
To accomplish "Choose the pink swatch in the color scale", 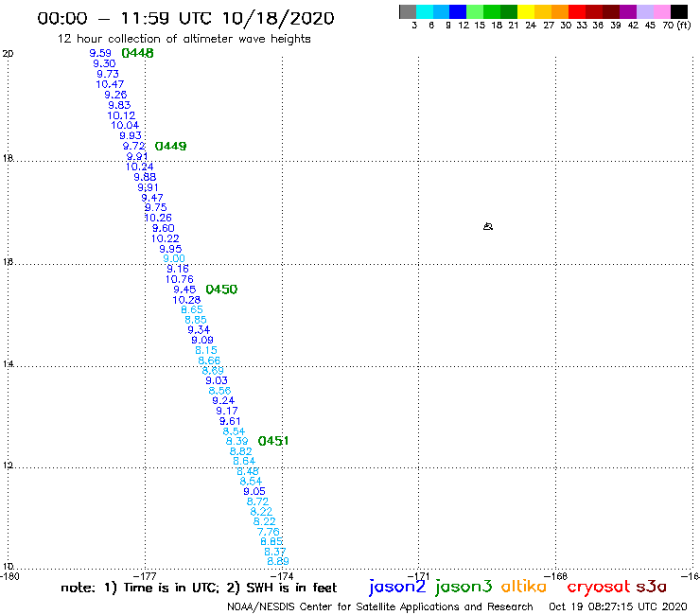I will point(661,11).
